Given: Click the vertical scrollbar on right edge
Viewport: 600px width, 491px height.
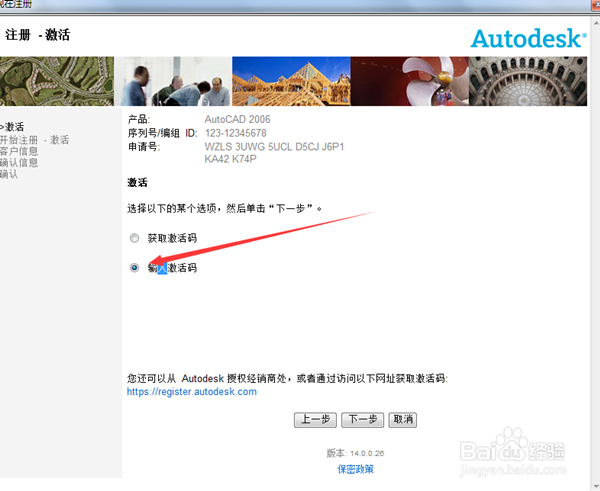Looking at the screenshot, I should 596,253.
